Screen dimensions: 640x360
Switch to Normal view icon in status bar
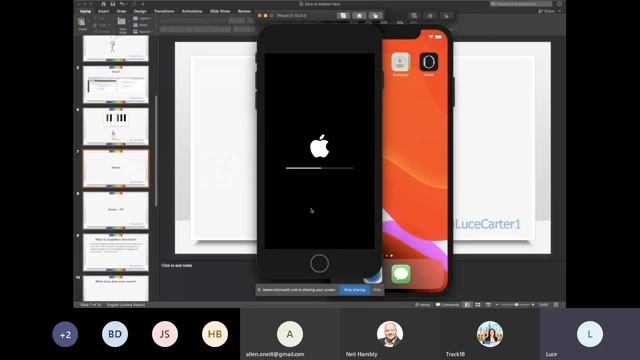(x=468, y=304)
